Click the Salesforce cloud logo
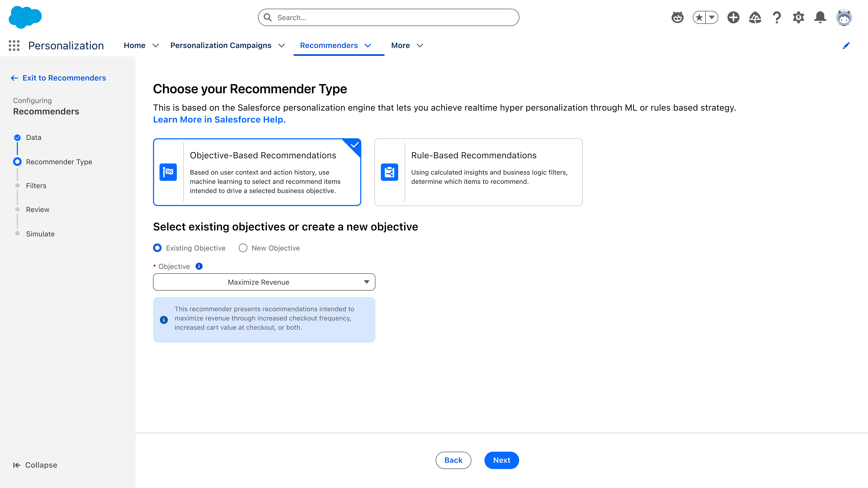This screenshot has width=868, height=488. pos(25,17)
